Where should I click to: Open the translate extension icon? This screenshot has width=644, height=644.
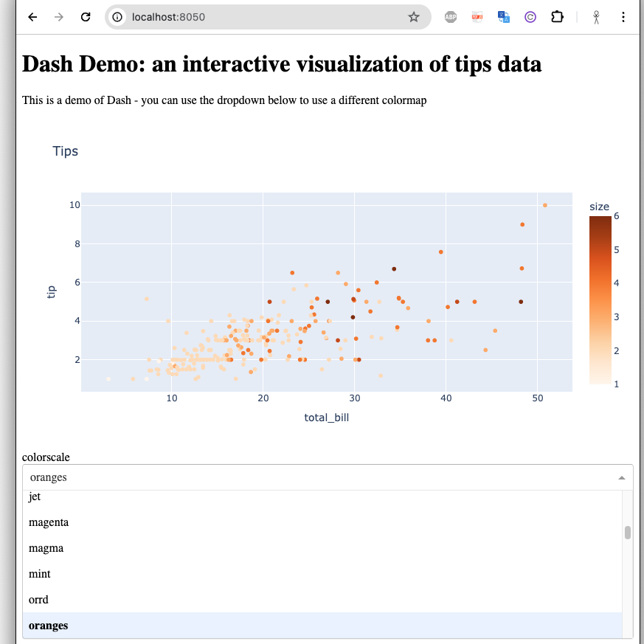[504, 17]
